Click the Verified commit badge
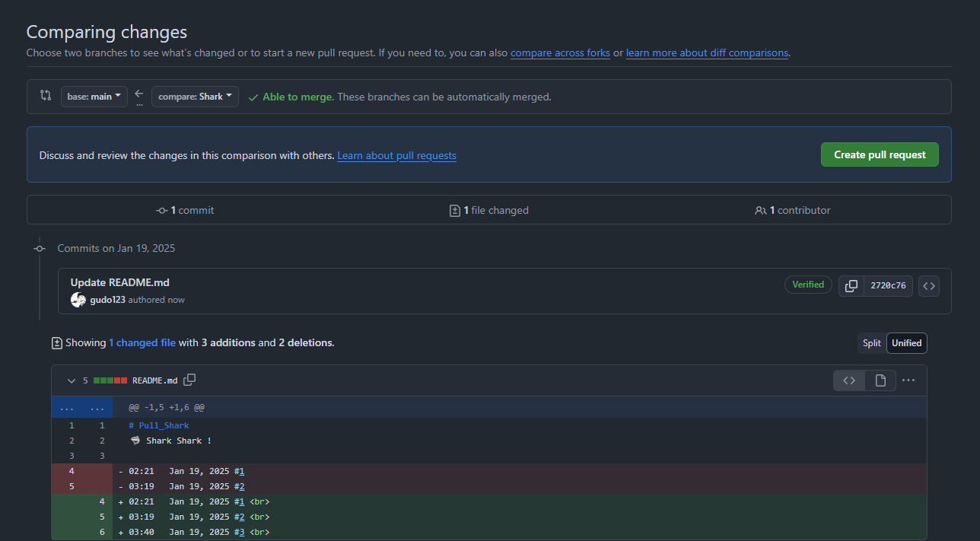 808,285
